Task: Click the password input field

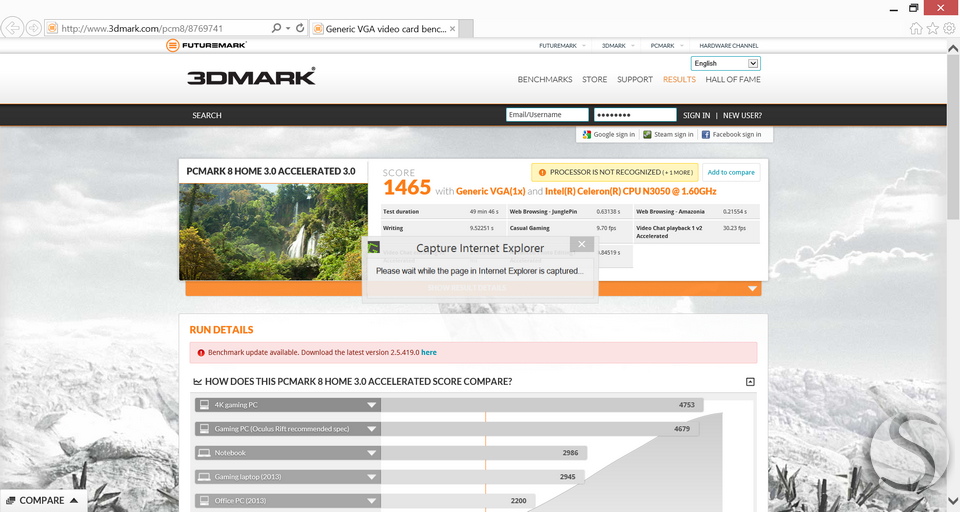Action: (x=635, y=115)
